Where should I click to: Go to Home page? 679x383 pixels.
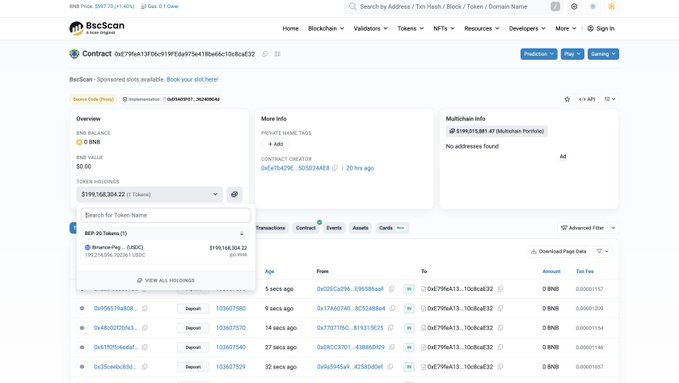(291, 29)
